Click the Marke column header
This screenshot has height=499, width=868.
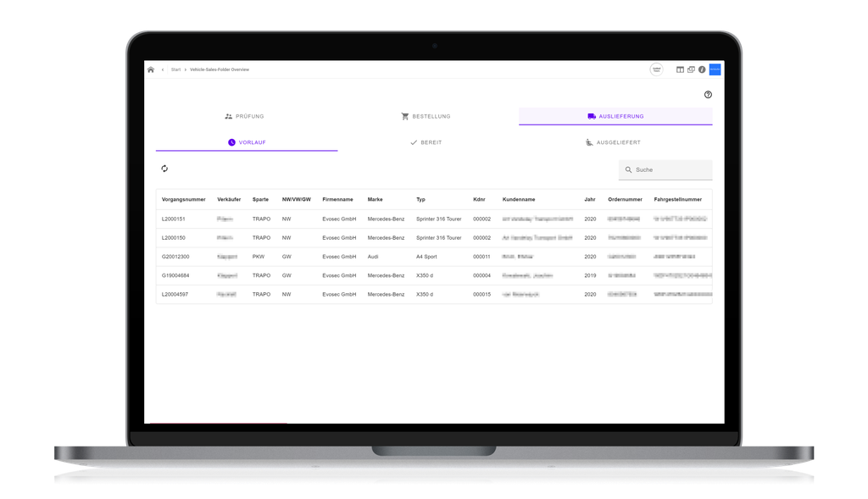click(375, 200)
